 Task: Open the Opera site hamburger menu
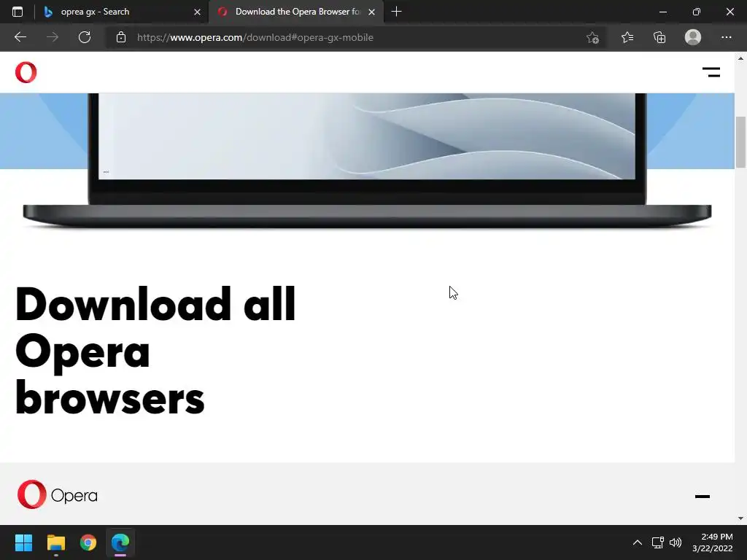tap(711, 72)
